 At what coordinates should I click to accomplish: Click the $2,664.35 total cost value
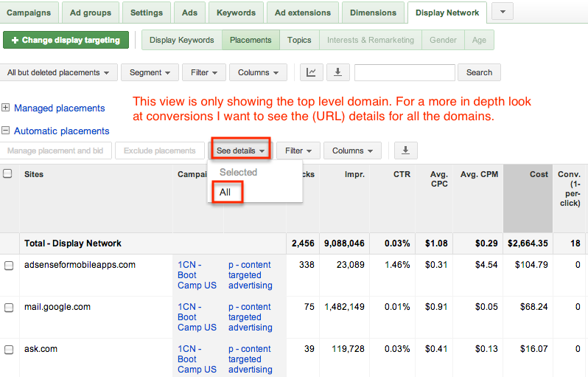[528, 243]
